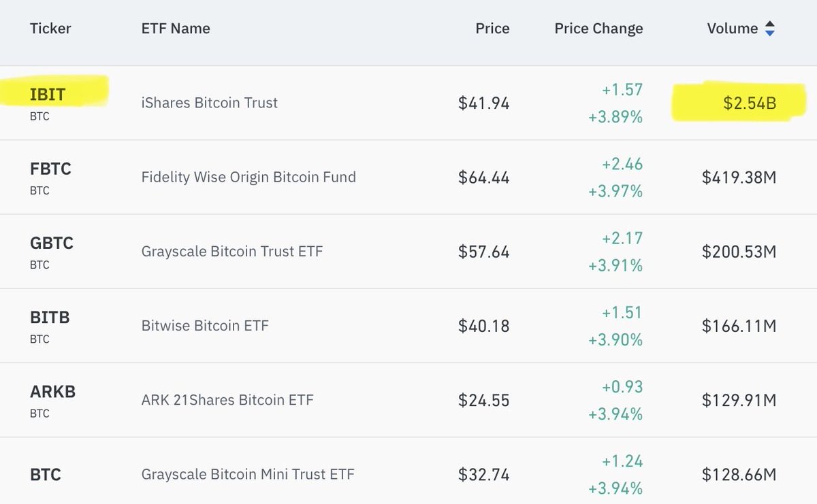Click the Volume sort arrows icon
Viewport: 817px width, 504px height.
770,29
